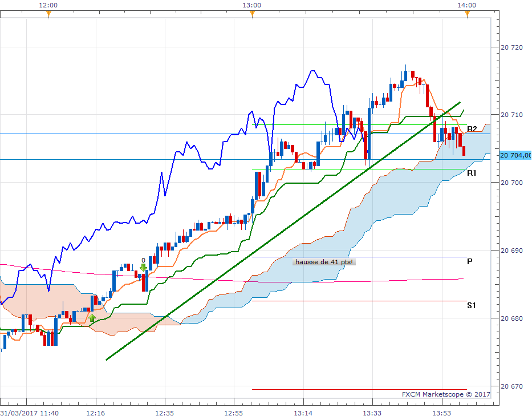Image resolution: width=532 pixels, height=420 pixels.
Task: Click the 20 690 price axis label
Action: [511, 251]
